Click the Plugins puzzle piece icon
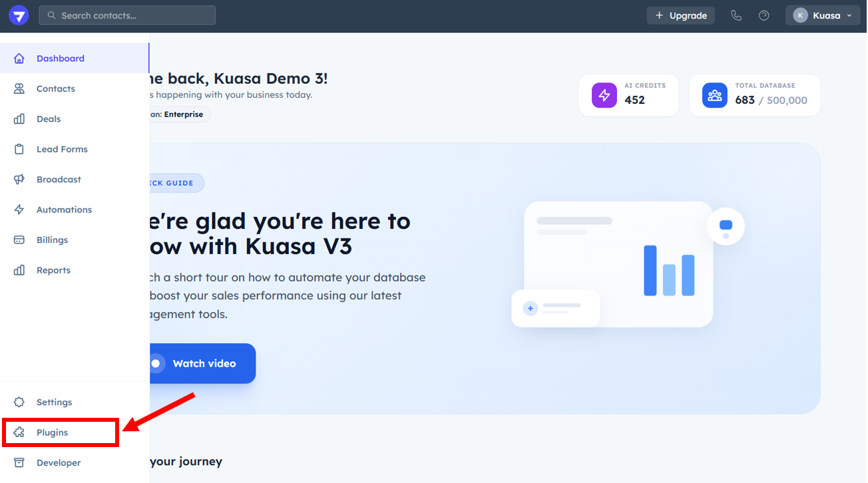The image size is (868, 483). click(19, 432)
